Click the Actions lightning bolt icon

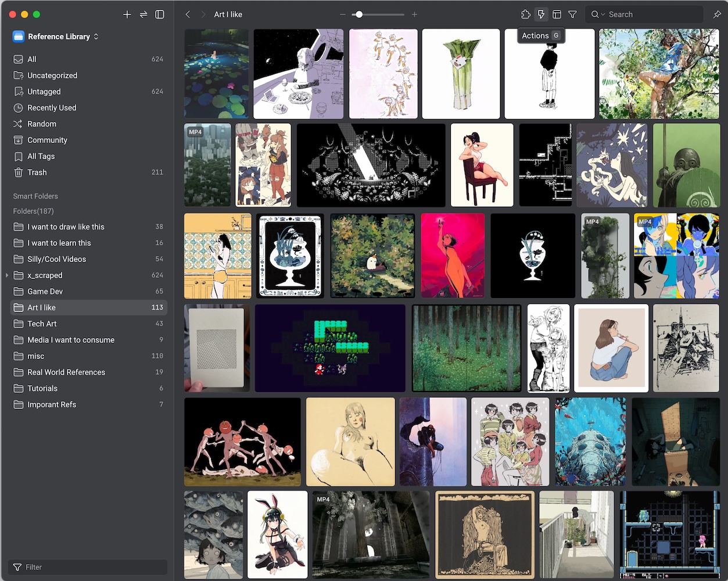pyautogui.click(x=541, y=14)
